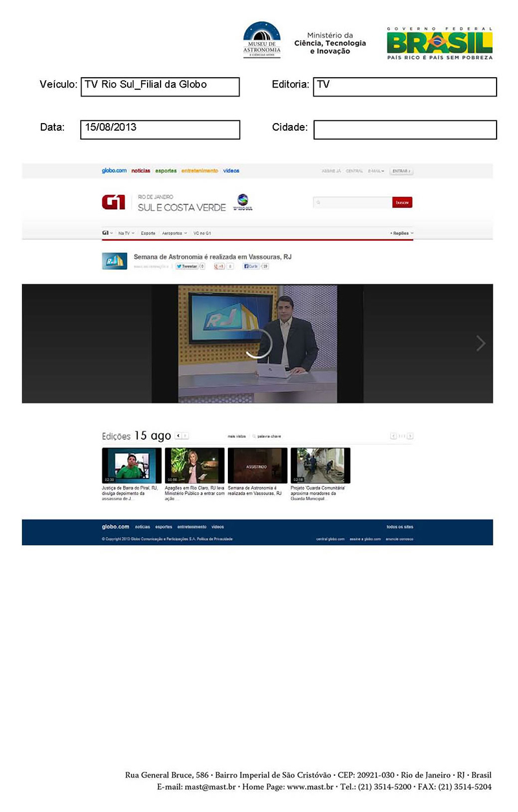Click the anuncie conosco footer link

pyautogui.click(x=400, y=539)
